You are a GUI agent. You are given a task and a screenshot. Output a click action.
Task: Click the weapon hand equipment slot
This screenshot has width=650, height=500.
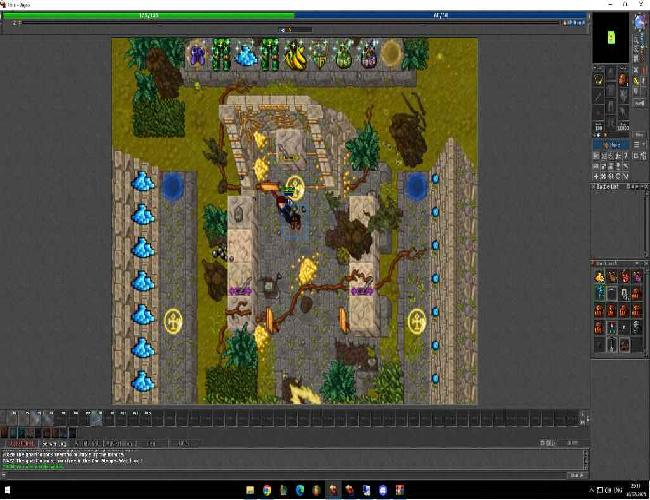(599, 96)
